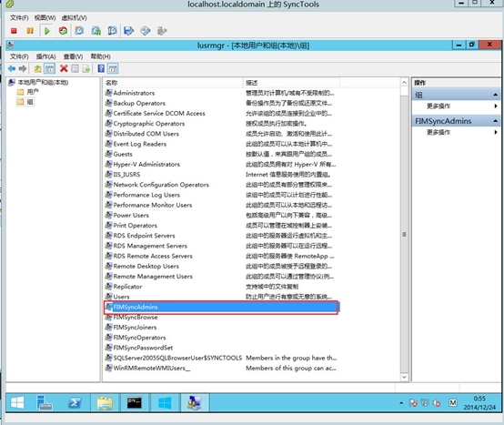504x425 pixels.
Task: Select the Replicator group
Action: (127, 287)
